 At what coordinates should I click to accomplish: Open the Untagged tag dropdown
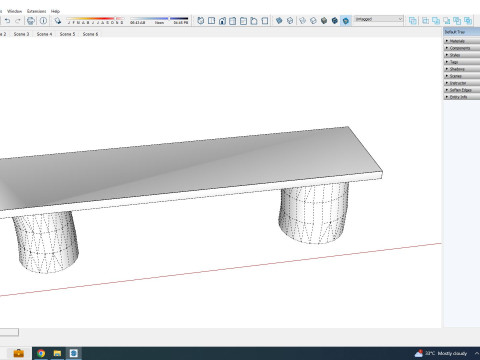coord(379,19)
